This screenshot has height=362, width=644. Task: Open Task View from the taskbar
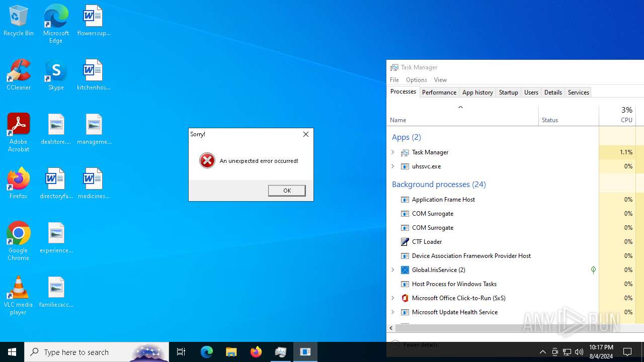[x=181, y=352]
